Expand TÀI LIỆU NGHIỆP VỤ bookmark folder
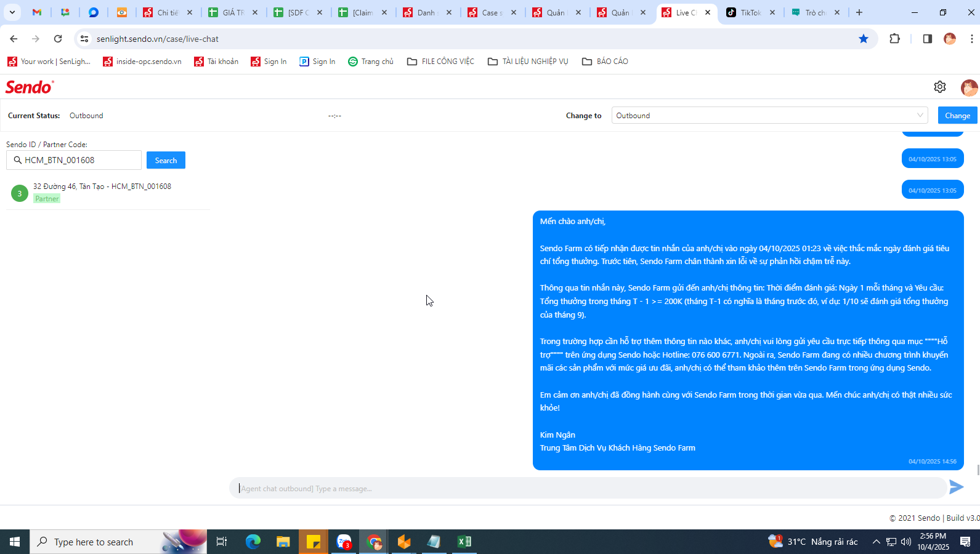The image size is (980, 554). click(x=527, y=61)
